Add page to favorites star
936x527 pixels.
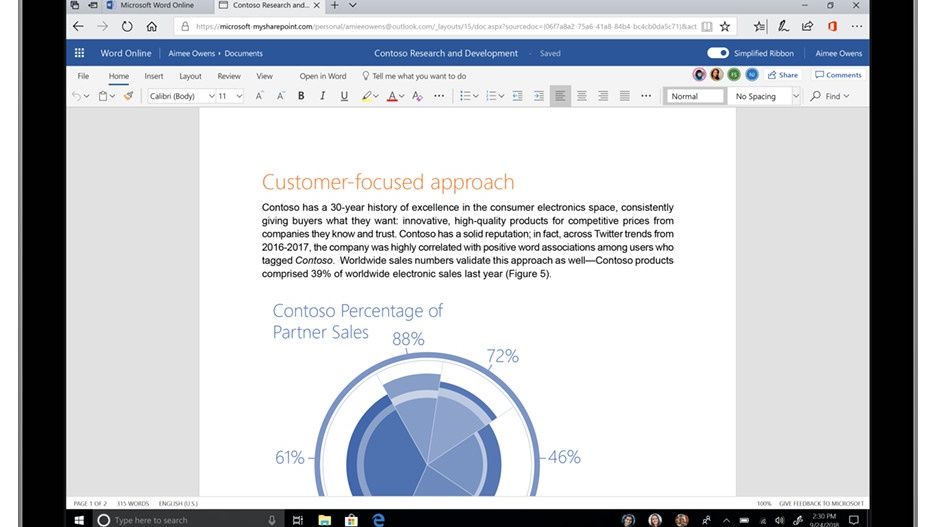point(725,26)
